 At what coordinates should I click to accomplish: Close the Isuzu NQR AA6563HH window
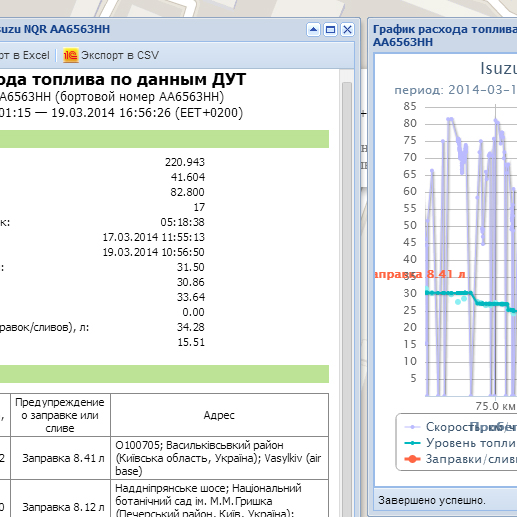pos(347,30)
